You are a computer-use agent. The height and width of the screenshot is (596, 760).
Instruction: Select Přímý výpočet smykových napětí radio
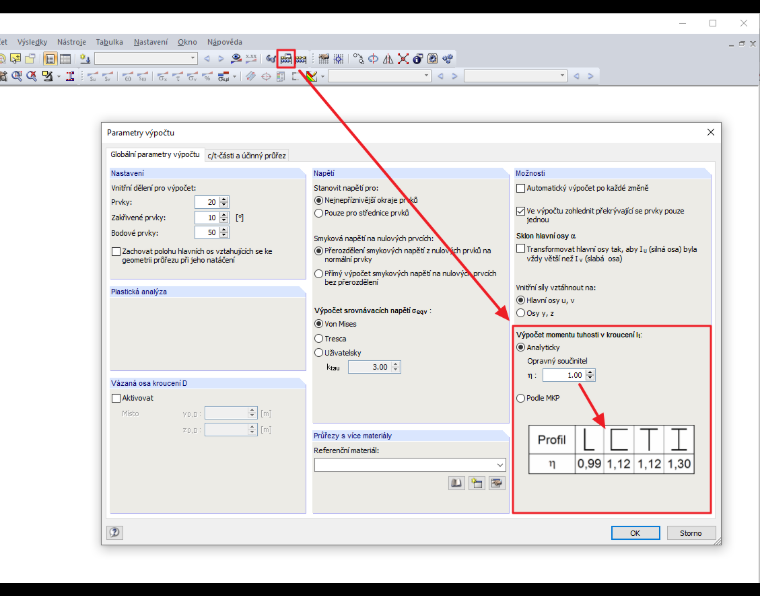point(318,274)
